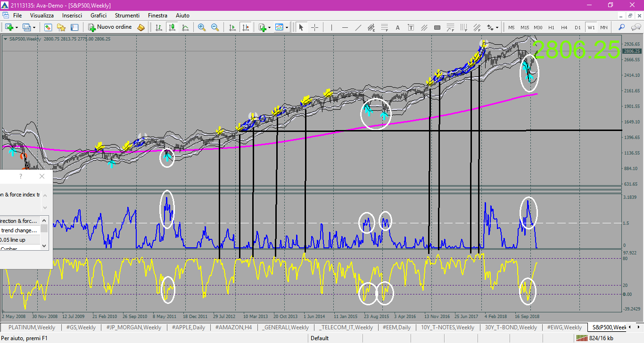Expand the templates dropdown arrow
This screenshot has width=644, height=343.
click(287, 27)
